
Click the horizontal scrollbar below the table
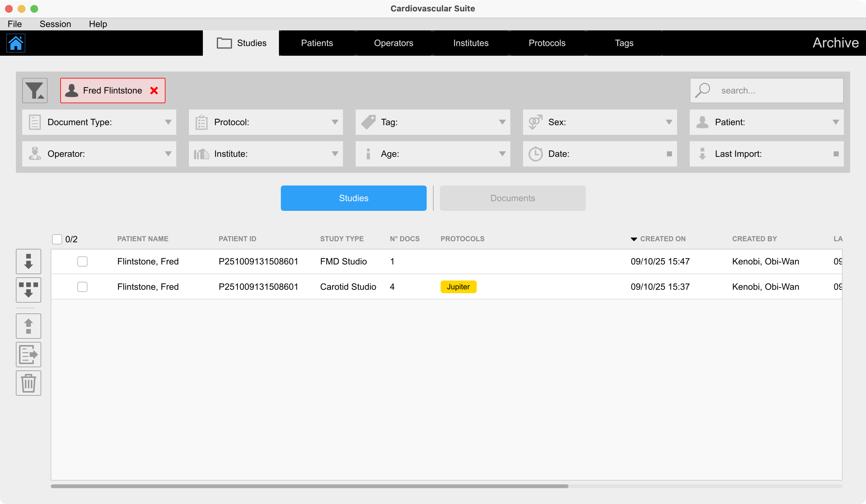(309, 486)
